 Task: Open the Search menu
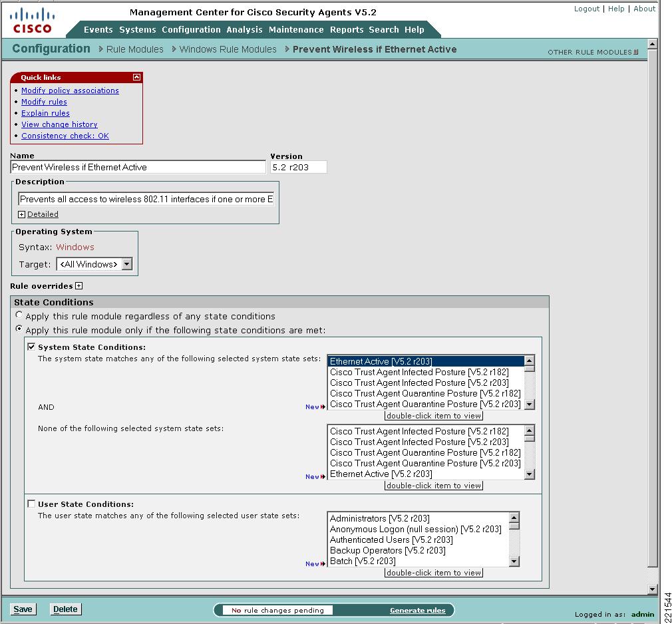[384, 29]
